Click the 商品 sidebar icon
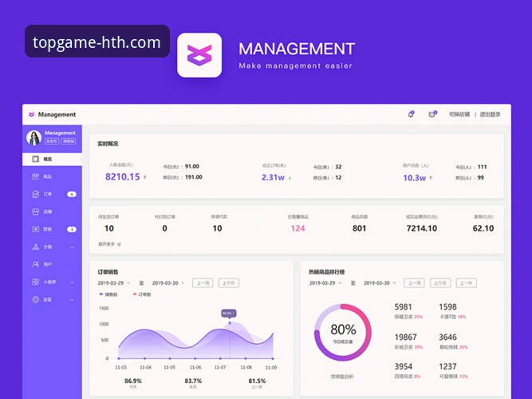 36,176
